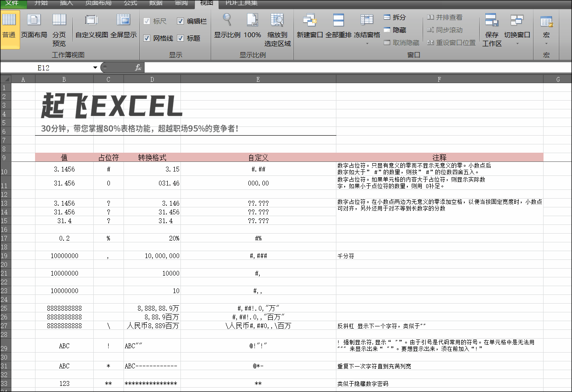Screen dimensions: 572x392
Task: Open the 插入 insert tab
Action: point(67,3)
